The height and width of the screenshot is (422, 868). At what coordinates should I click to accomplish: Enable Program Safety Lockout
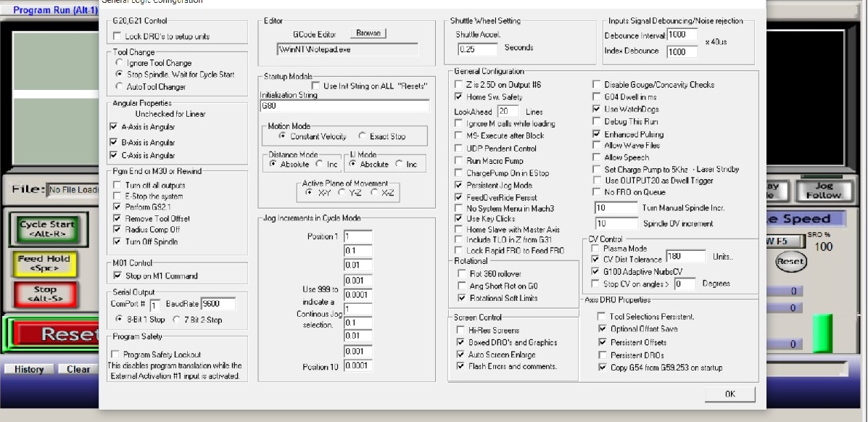(x=116, y=354)
